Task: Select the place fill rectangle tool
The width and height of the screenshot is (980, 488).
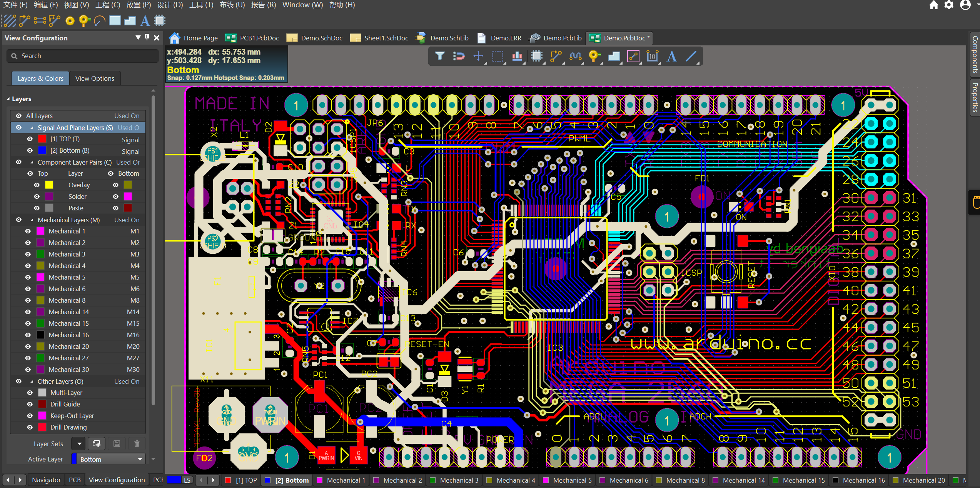Action: click(115, 20)
